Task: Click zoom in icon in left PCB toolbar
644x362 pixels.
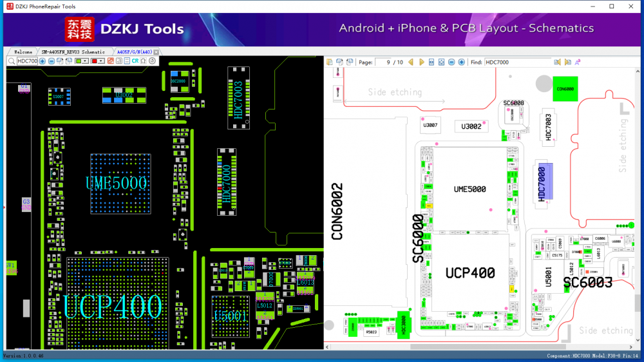Action: pos(43,61)
